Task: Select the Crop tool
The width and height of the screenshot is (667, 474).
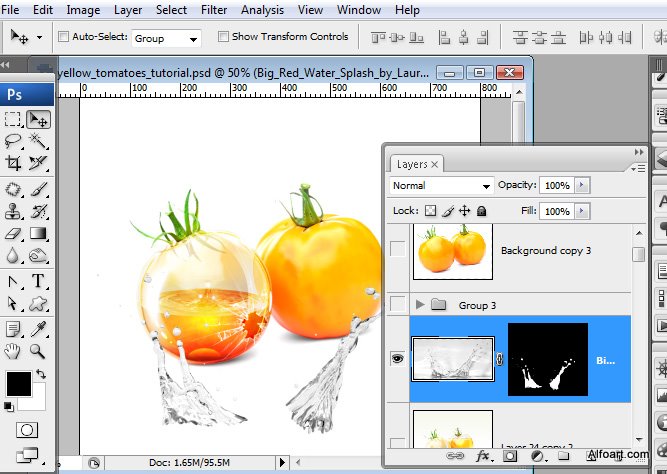Action: [13, 163]
